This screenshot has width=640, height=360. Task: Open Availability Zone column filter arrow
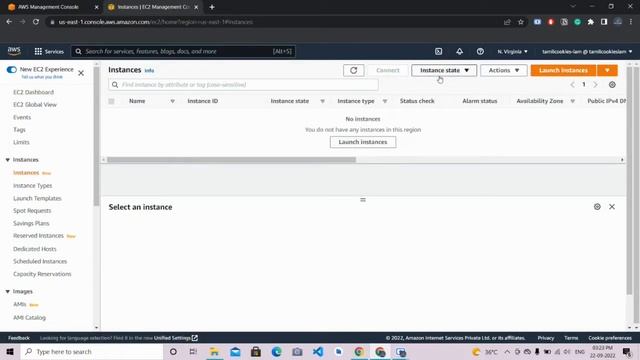(573, 101)
